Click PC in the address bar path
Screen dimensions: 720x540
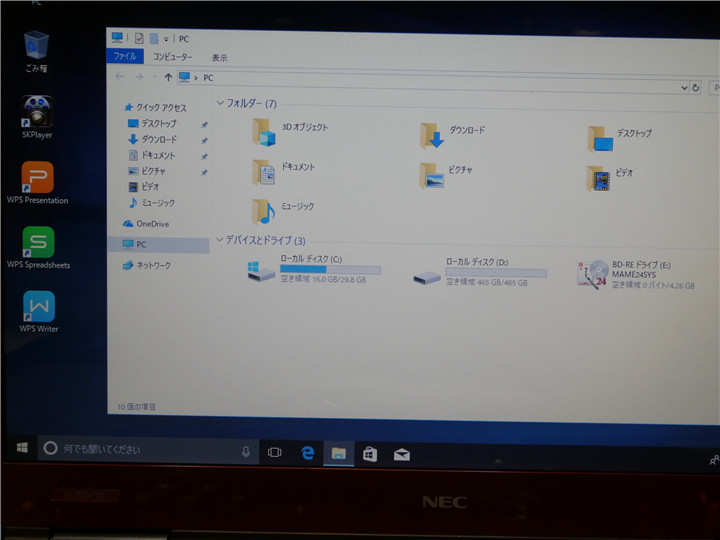pyautogui.click(x=208, y=78)
